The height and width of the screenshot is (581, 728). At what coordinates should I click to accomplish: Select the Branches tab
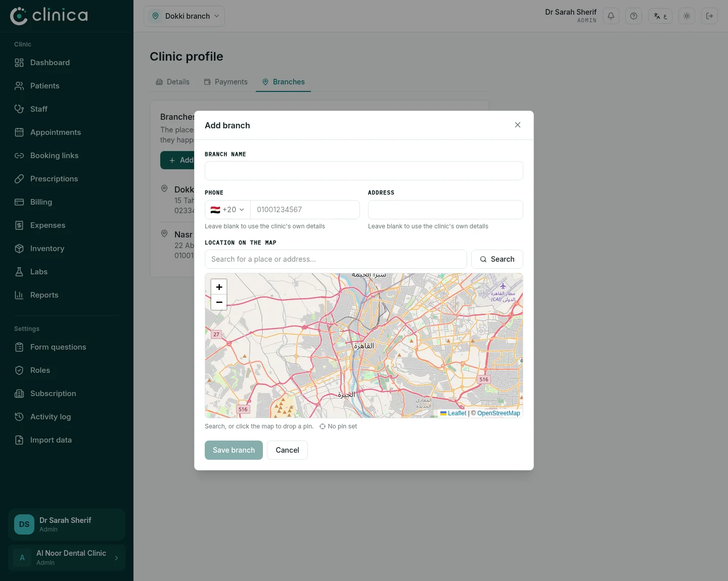[x=283, y=82]
